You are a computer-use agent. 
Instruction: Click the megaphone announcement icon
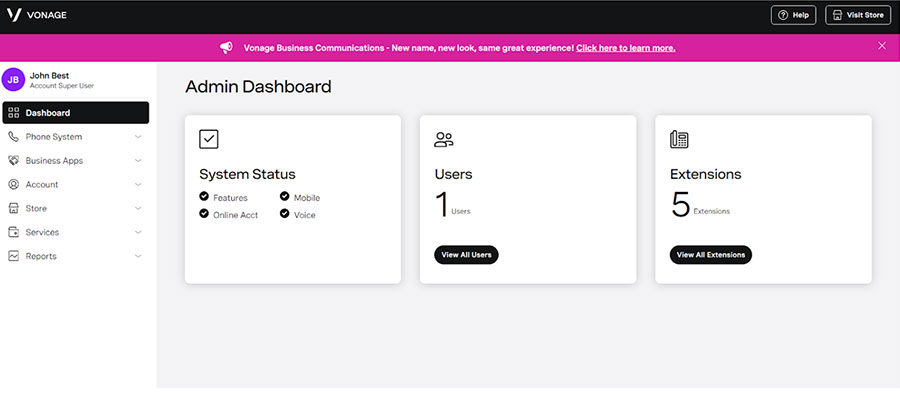(x=226, y=48)
